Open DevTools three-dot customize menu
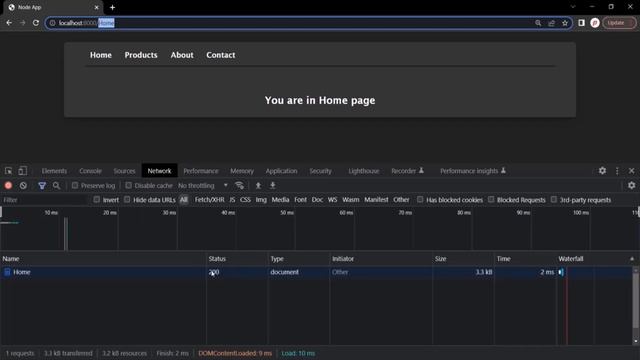The height and width of the screenshot is (360, 640). click(x=617, y=171)
